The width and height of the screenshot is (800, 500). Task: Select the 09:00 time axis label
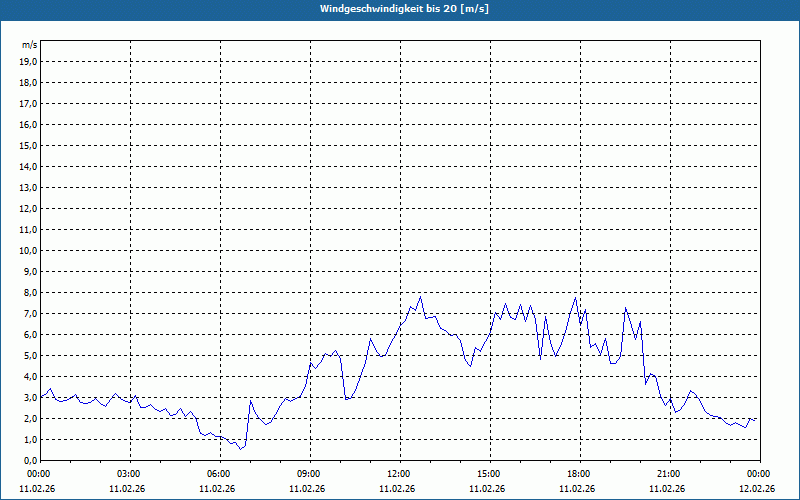click(x=309, y=473)
